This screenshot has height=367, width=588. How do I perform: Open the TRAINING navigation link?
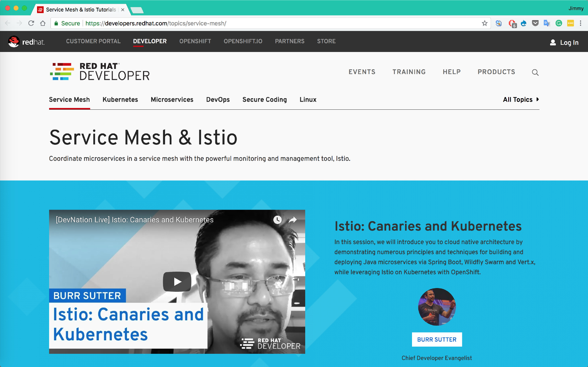tap(409, 72)
